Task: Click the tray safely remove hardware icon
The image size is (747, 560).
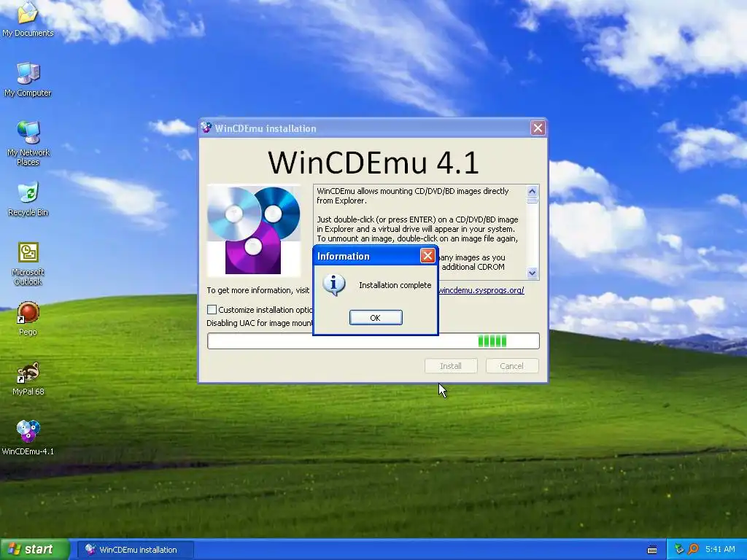Action: pos(678,549)
